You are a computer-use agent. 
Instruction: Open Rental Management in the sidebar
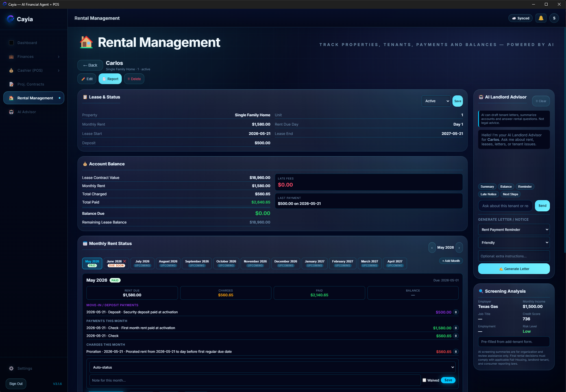coord(34,98)
